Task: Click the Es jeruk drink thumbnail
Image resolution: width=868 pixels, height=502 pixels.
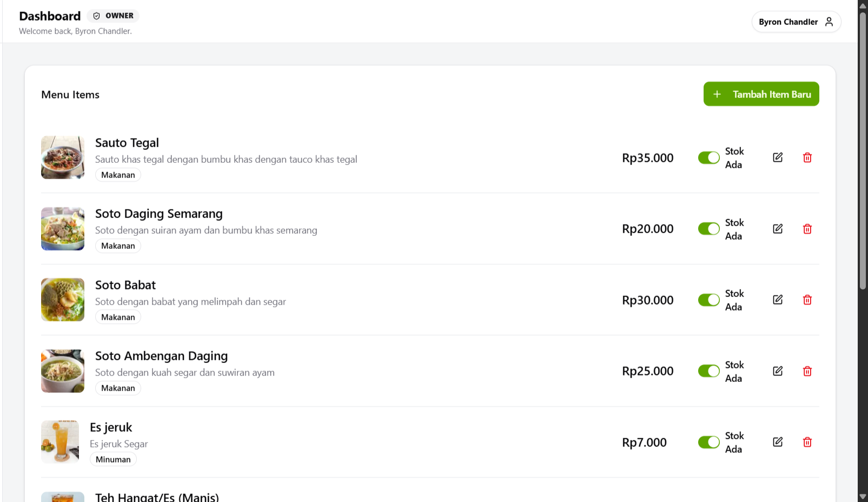Action: [60, 442]
